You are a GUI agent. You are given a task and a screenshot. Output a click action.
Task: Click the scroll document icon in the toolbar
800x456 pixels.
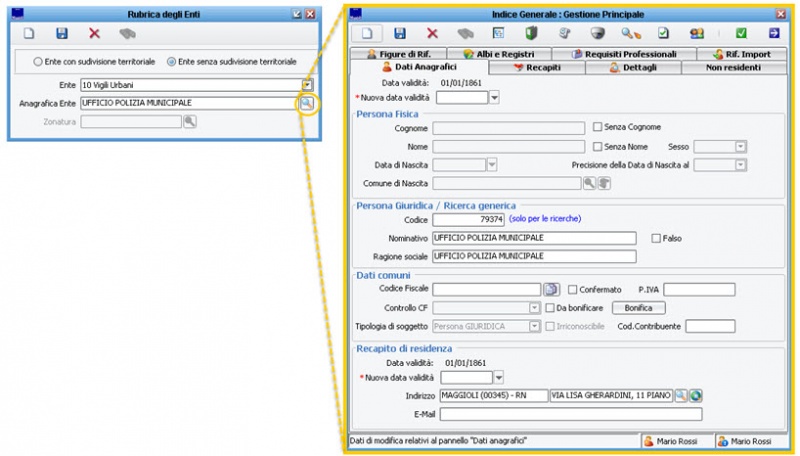click(564, 34)
